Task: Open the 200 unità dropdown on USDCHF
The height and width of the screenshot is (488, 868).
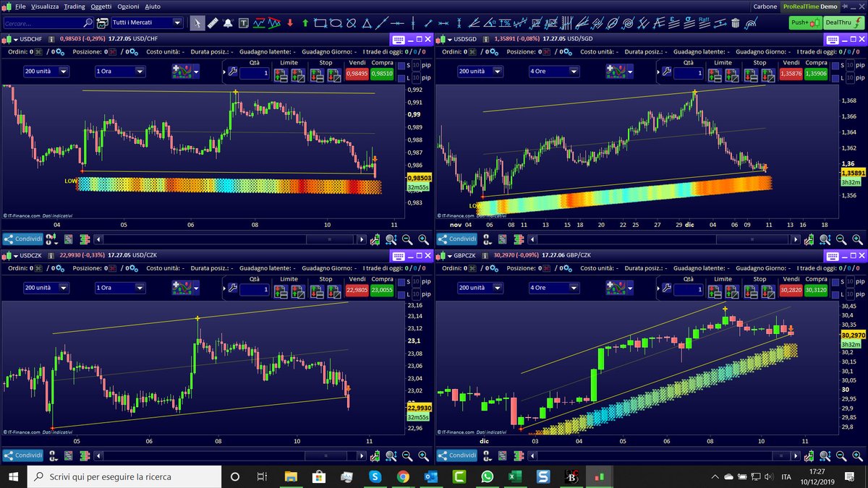Action: (x=46, y=72)
